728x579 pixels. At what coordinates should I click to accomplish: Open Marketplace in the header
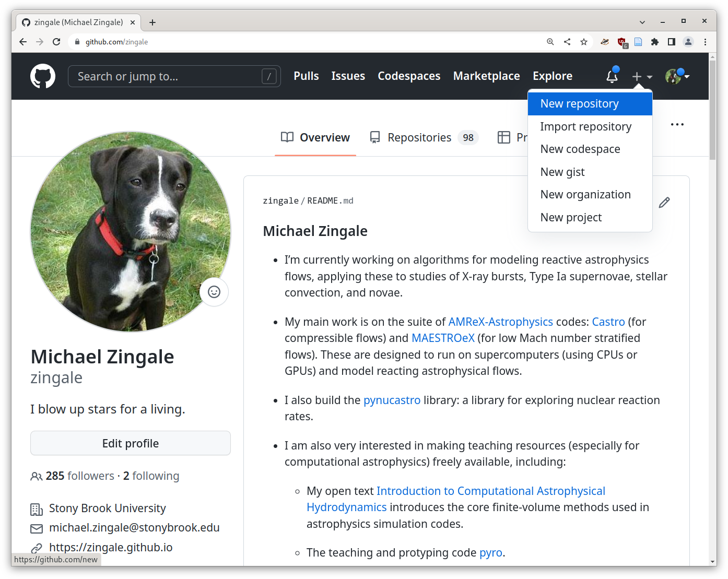[487, 76]
